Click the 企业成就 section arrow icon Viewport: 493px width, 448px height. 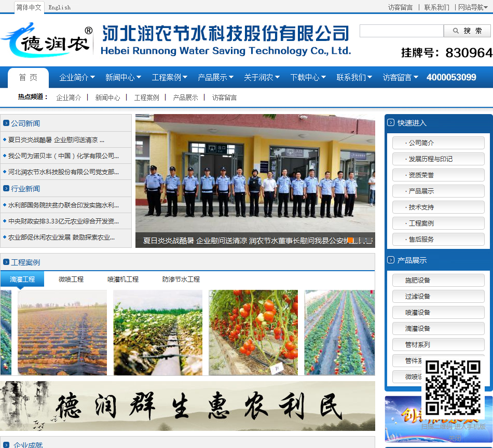6,445
